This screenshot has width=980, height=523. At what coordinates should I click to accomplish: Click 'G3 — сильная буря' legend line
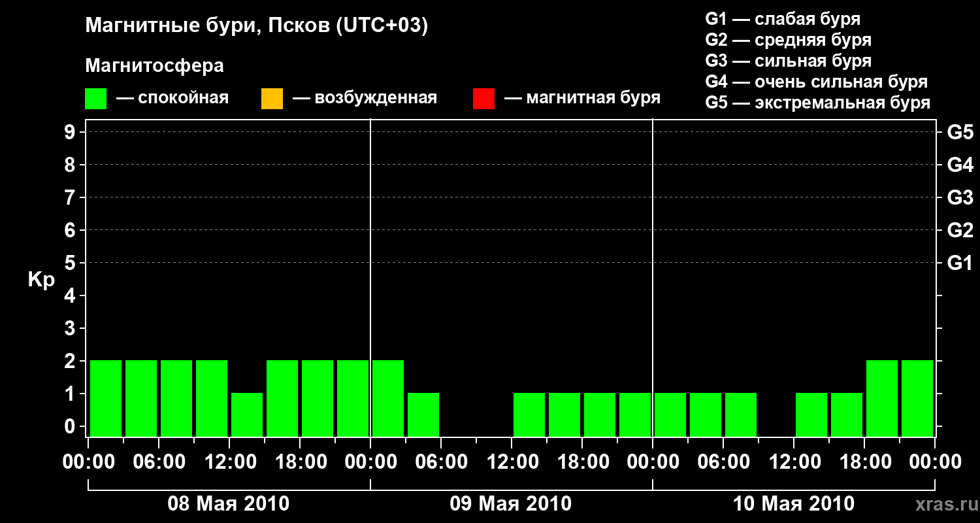point(789,61)
